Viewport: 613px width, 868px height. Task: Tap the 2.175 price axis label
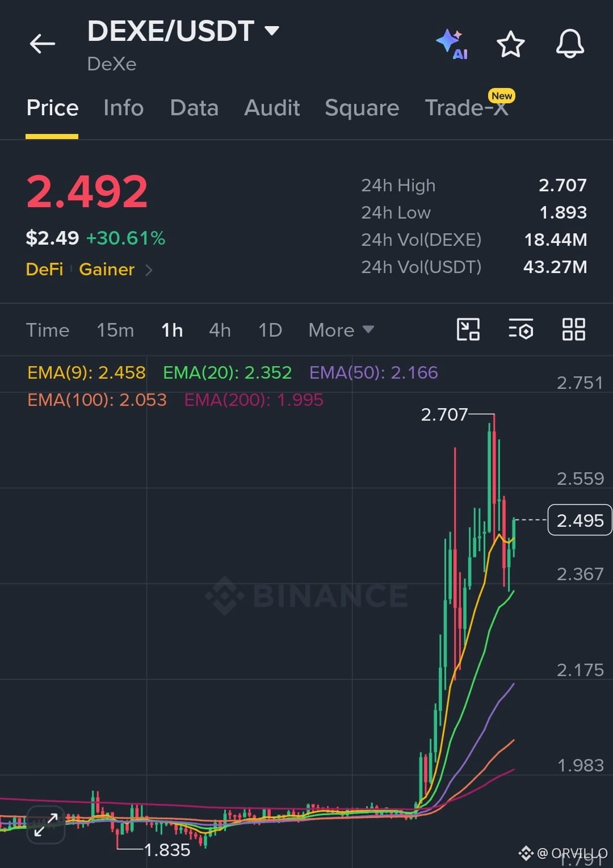580,670
